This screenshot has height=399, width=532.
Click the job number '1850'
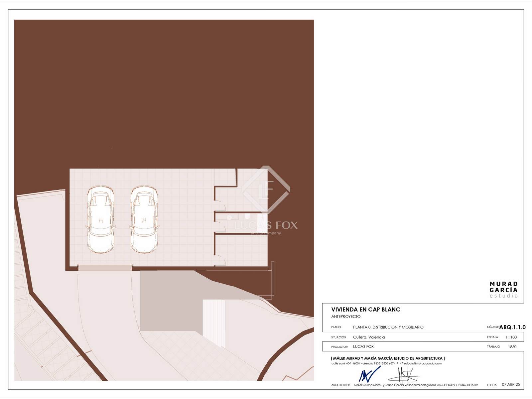tap(512, 346)
